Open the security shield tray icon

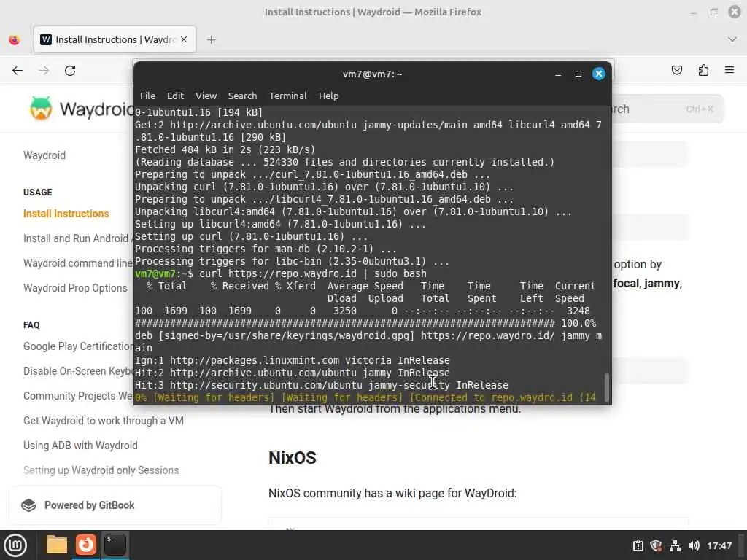656,545
